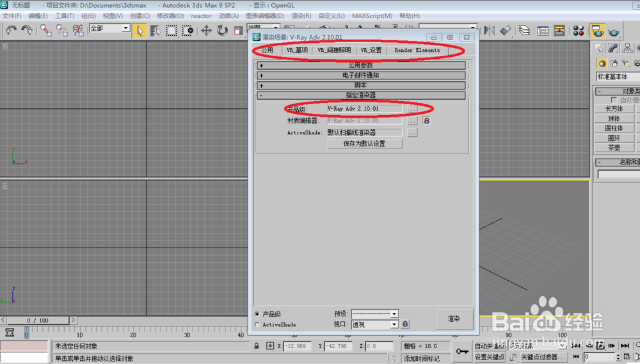This screenshot has height=364, width=640.
Task: Open the Material Editor spheres icon
Action: [x=578, y=31]
